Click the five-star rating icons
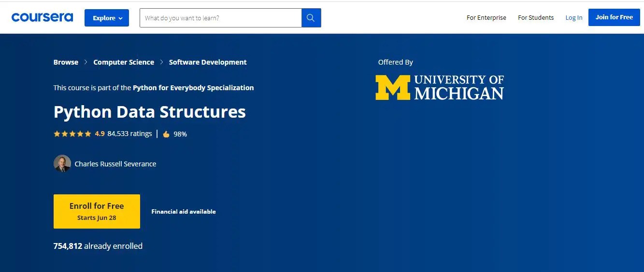This screenshot has height=272, width=644. 72,134
